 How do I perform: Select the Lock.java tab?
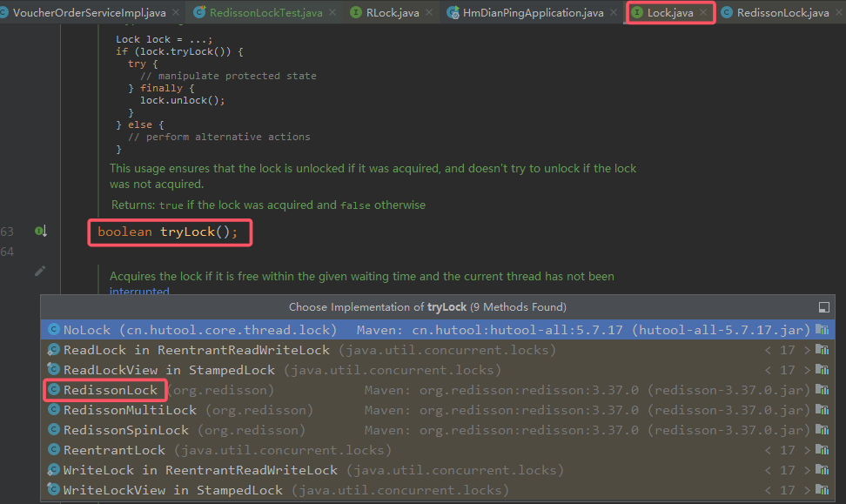point(670,12)
